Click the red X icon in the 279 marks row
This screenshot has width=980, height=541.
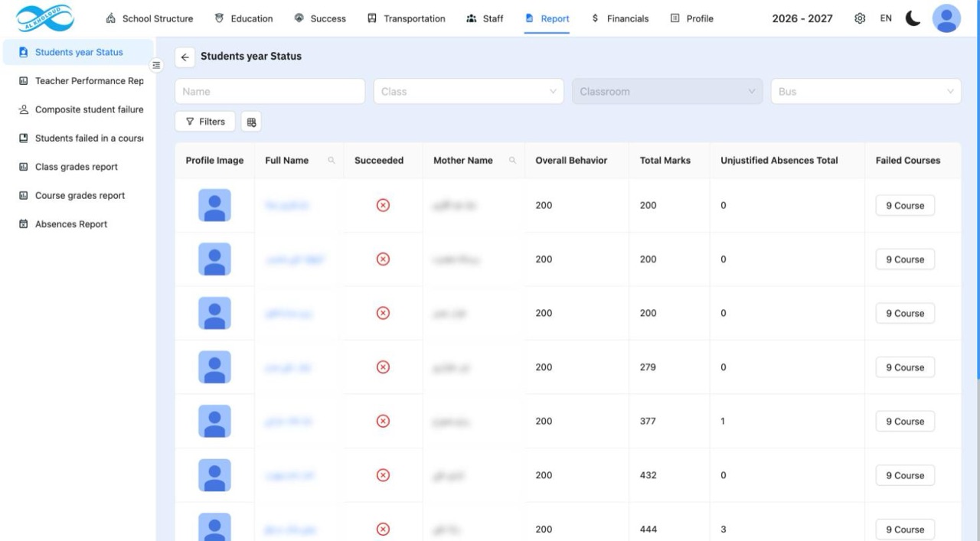(384, 367)
